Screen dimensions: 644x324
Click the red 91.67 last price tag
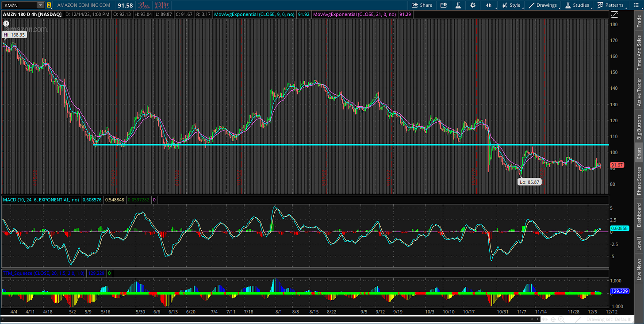[x=617, y=165]
